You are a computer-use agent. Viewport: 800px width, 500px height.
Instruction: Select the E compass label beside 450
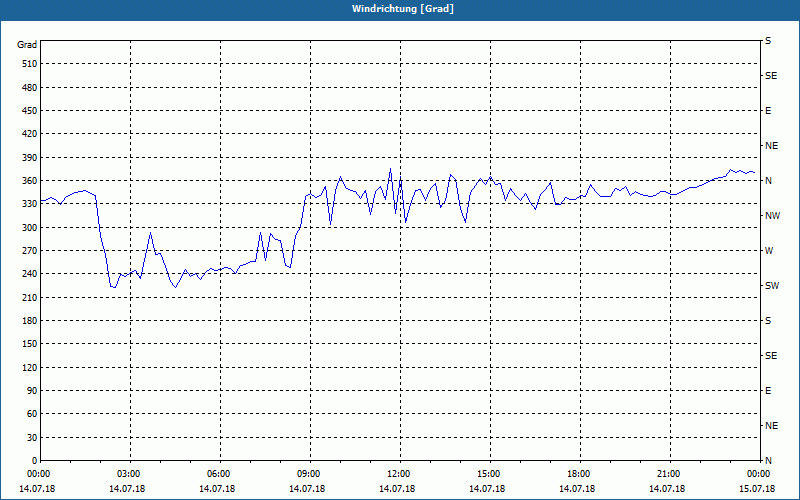[x=768, y=111]
